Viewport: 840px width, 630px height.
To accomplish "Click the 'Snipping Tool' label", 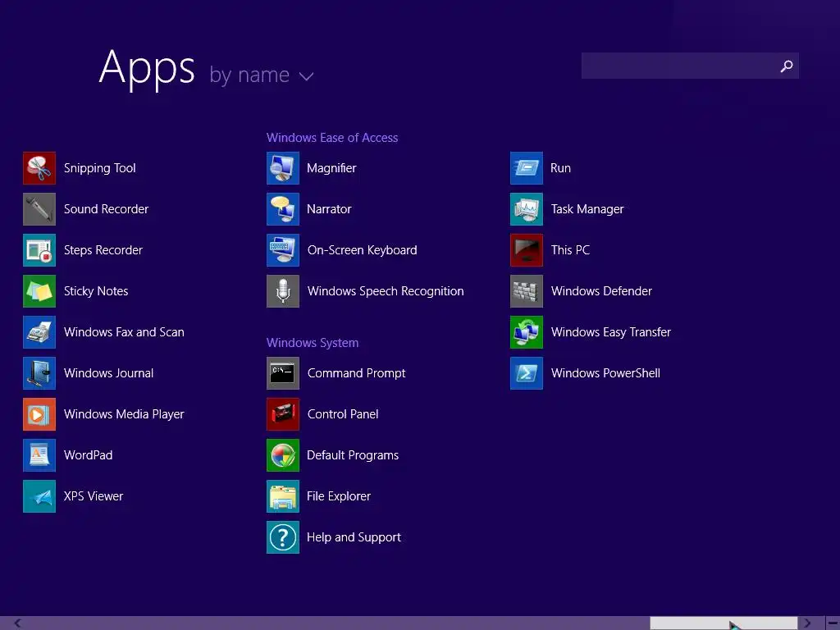I will (99, 168).
